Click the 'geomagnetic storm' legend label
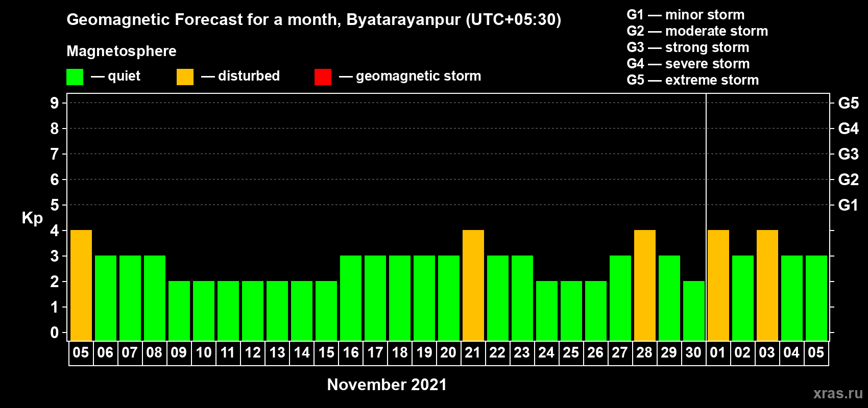Viewport: 868px width, 408px height. [x=419, y=76]
